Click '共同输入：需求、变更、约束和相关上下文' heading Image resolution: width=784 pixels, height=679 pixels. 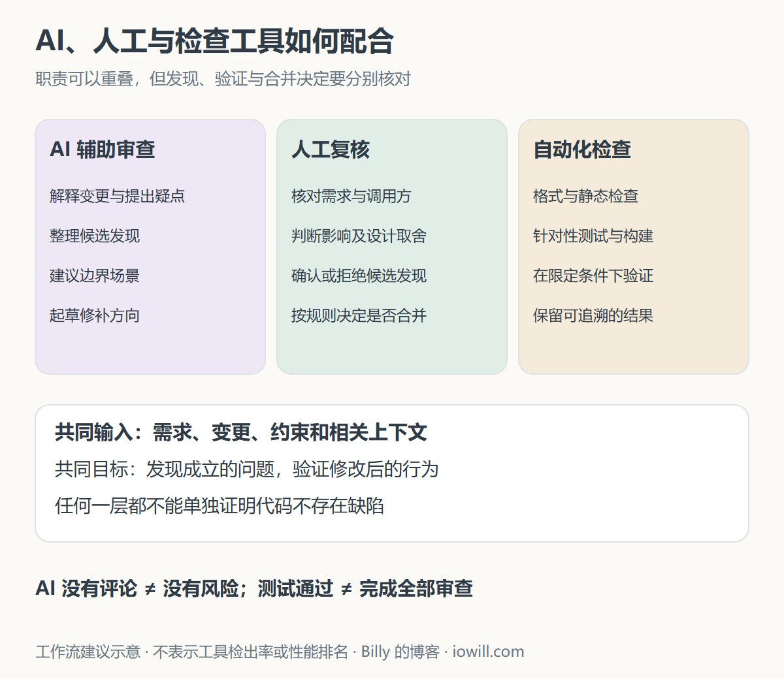241,432
